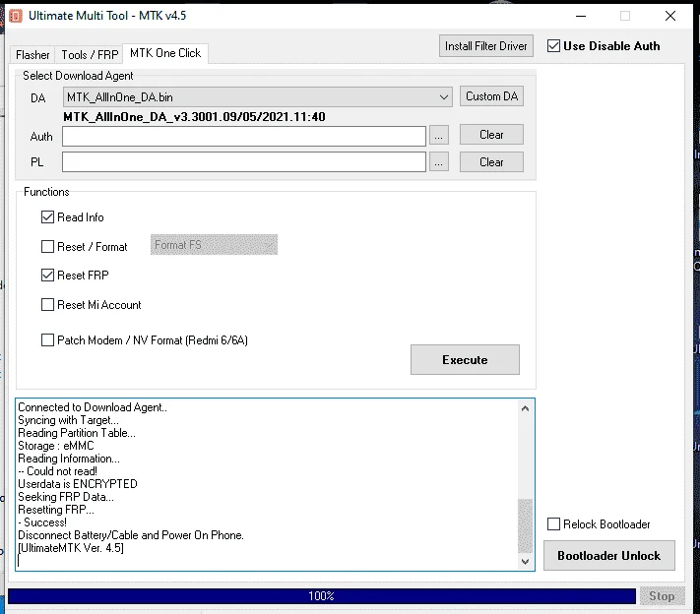Enable the Reset / Format checkbox
Screen dimensions: 700x614
(x=47, y=247)
